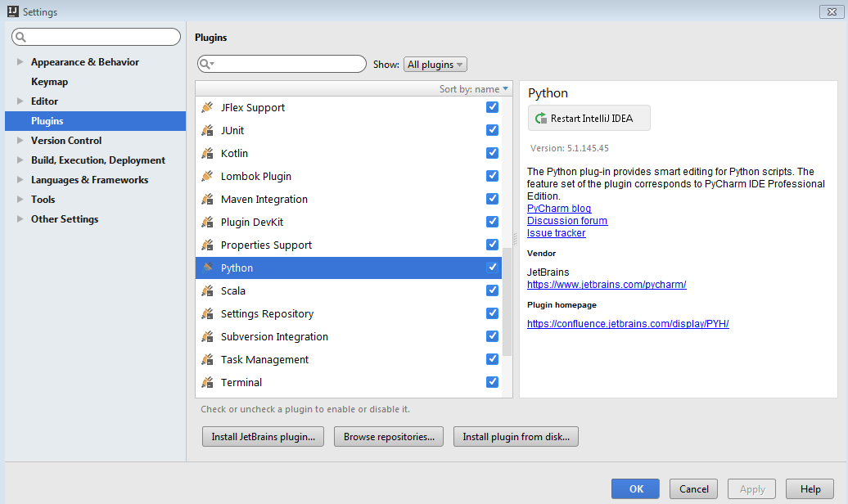Select the Kotlin plugin row text
This screenshot has height=504, width=848.
pyautogui.click(x=234, y=153)
